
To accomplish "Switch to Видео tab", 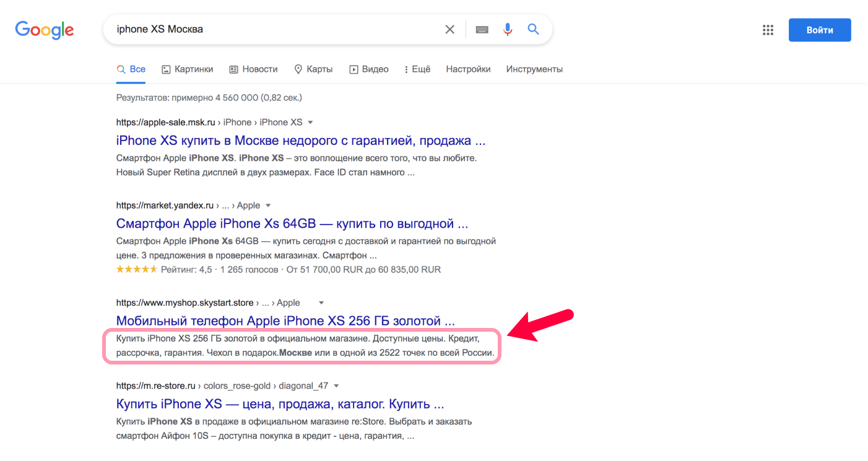I will click(x=369, y=69).
